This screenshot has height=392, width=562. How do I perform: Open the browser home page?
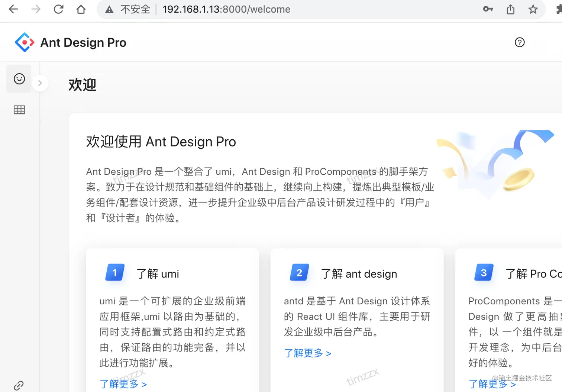(81, 9)
